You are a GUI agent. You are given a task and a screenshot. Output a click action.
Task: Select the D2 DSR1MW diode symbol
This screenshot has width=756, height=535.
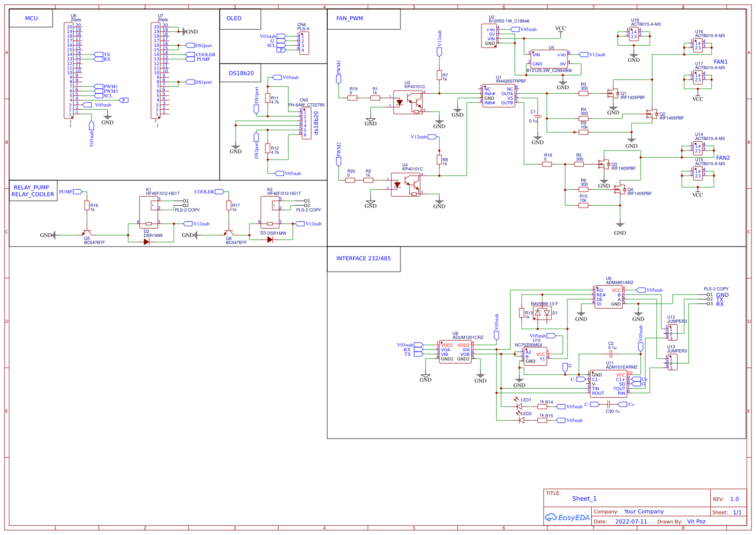pos(146,242)
